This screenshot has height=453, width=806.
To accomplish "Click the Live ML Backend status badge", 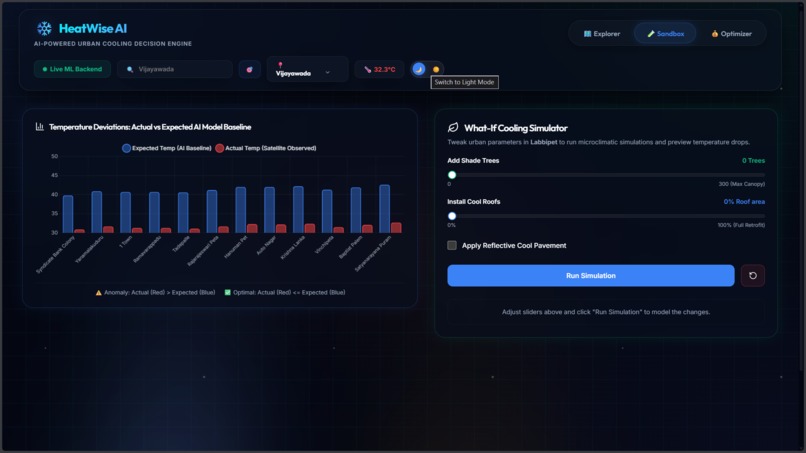I will pos(72,69).
